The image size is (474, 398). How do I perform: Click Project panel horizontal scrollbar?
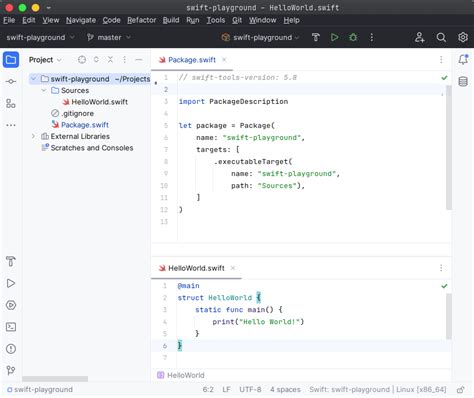click(x=55, y=379)
